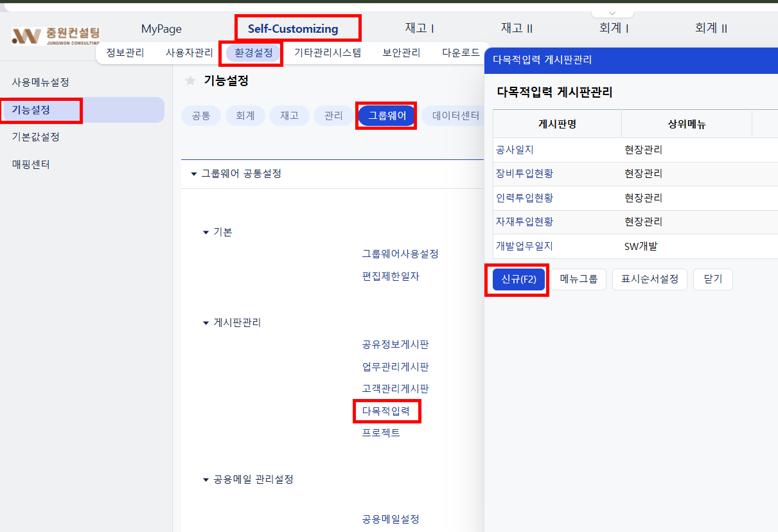778x532 pixels.
Task: Open 사용메뉴설정 in the sidebar
Action: tap(40, 82)
